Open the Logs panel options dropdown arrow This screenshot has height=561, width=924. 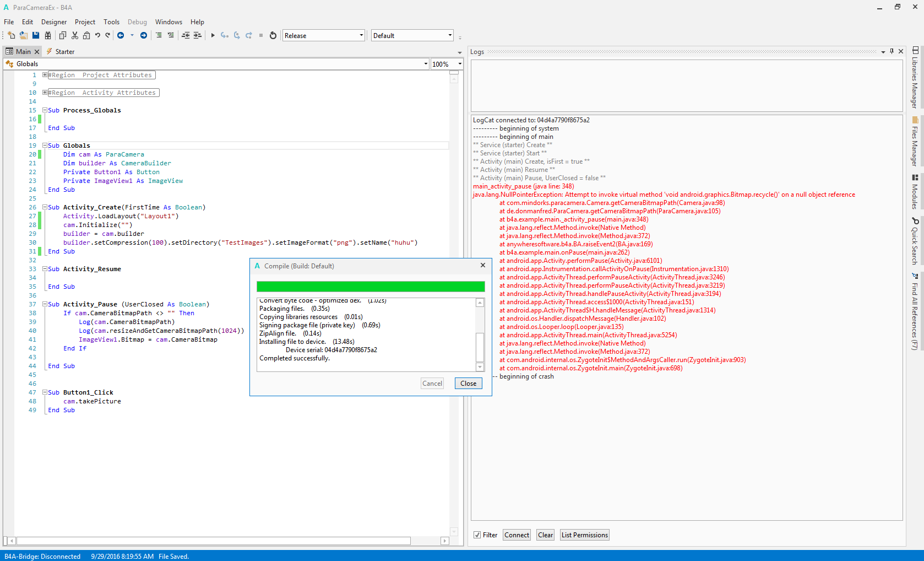pos(883,52)
